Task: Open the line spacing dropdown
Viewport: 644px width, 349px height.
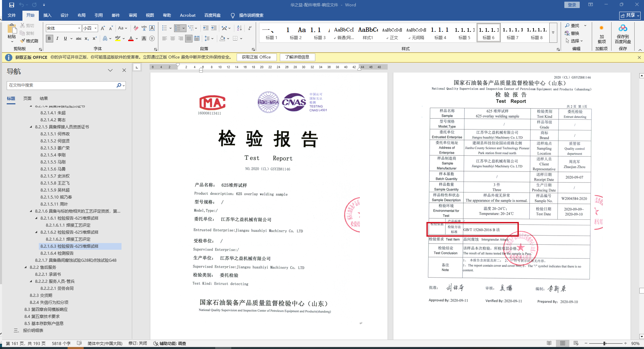Action: click(x=209, y=39)
